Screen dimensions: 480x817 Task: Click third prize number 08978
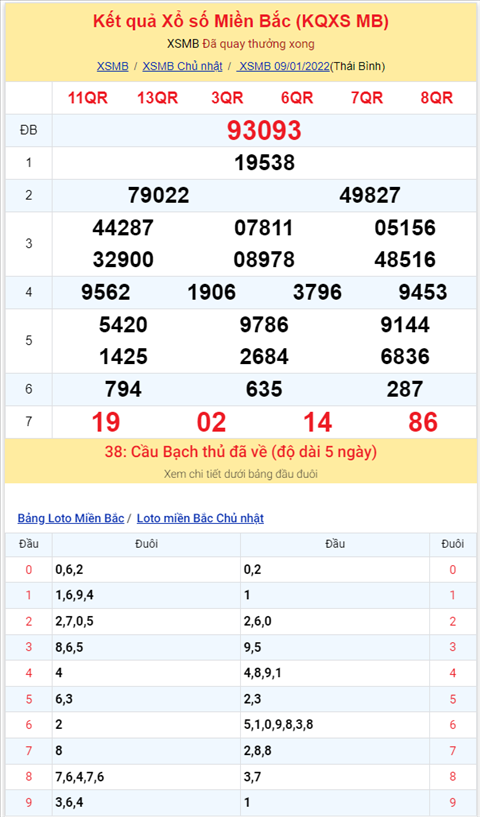(x=264, y=259)
